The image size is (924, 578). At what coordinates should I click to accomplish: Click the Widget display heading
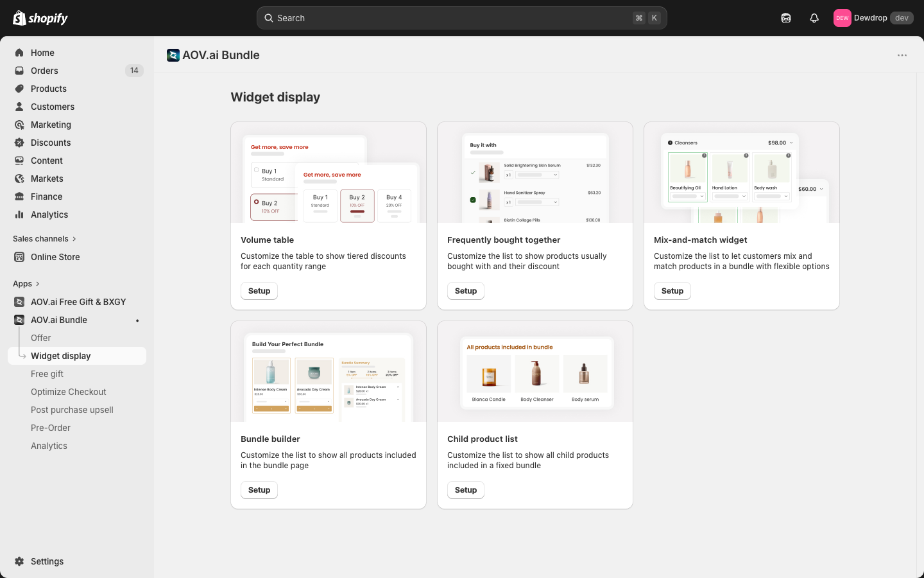tap(275, 97)
